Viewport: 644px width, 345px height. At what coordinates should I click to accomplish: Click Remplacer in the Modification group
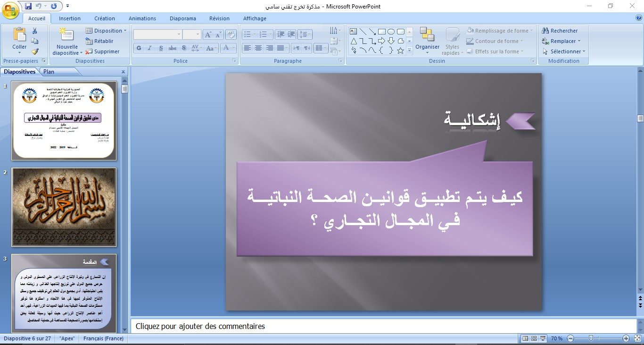tap(564, 41)
